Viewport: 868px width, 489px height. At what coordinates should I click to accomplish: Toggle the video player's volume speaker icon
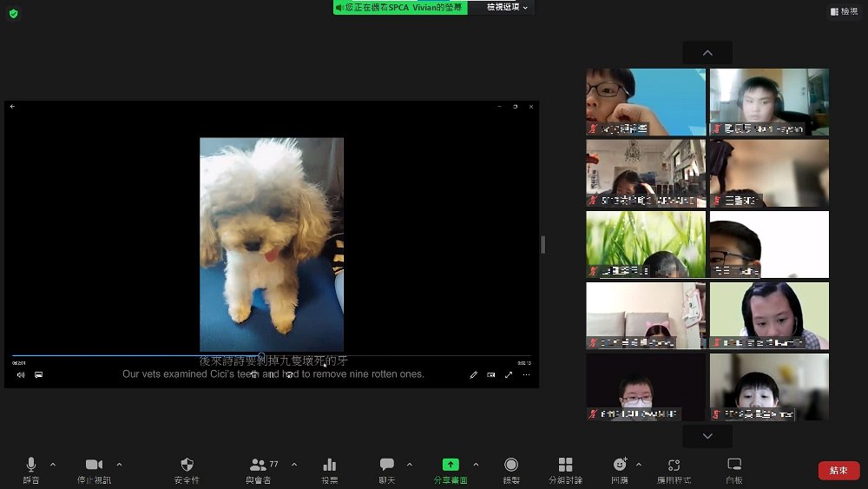(21, 375)
